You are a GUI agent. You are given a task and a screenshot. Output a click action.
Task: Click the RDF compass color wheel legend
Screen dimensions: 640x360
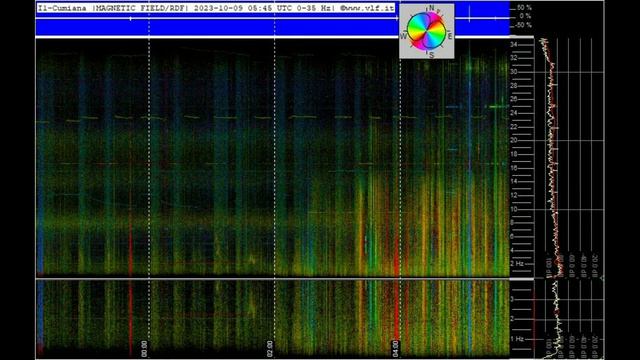tap(427, 31)
